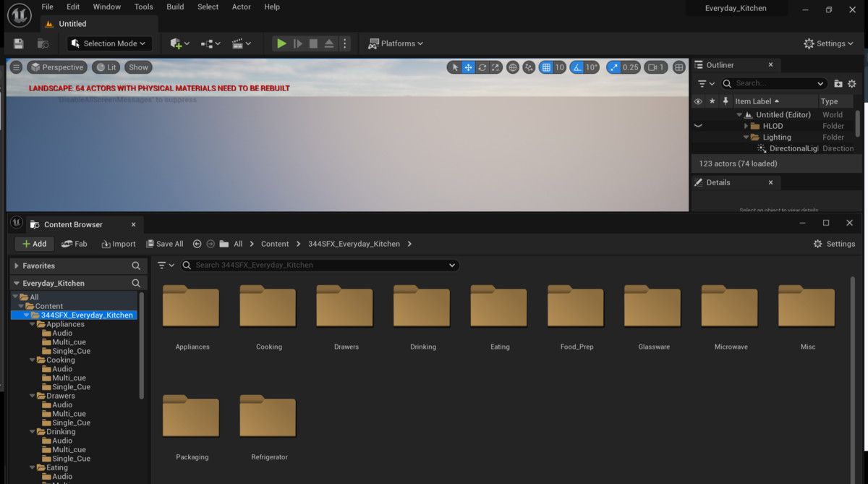Open the Edit menu
Image resolution: width=868 pixels, height=484 pixels.
point(73,7)
